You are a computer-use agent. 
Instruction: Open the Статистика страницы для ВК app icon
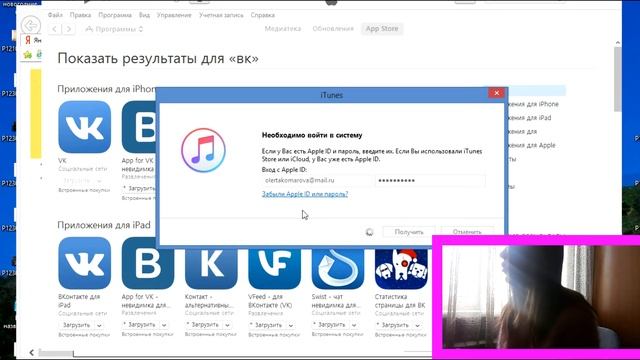[x=401, y=268]
